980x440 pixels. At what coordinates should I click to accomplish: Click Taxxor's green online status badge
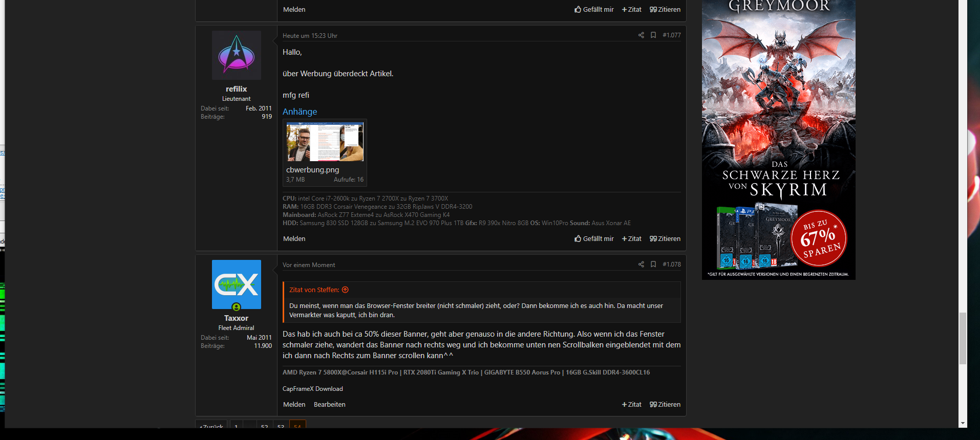[x=236, y=307]
